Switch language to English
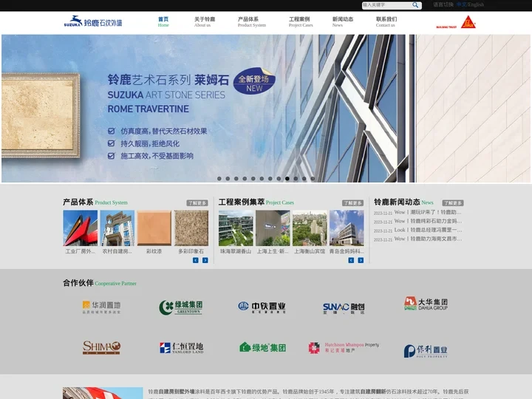The width and height of the screenshot is (532, 399). tap(476, 4)
